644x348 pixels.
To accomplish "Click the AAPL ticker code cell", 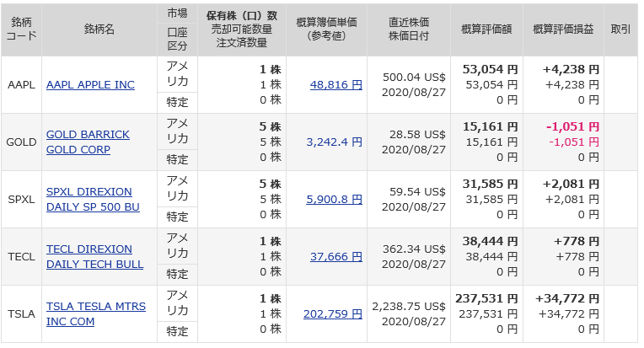I will pyautogui.click(x=21, y=85).
